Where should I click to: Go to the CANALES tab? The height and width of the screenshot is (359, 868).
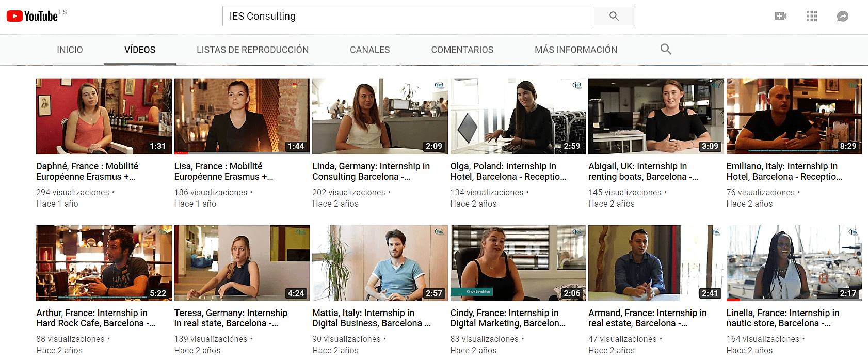(x=369, y=50)
